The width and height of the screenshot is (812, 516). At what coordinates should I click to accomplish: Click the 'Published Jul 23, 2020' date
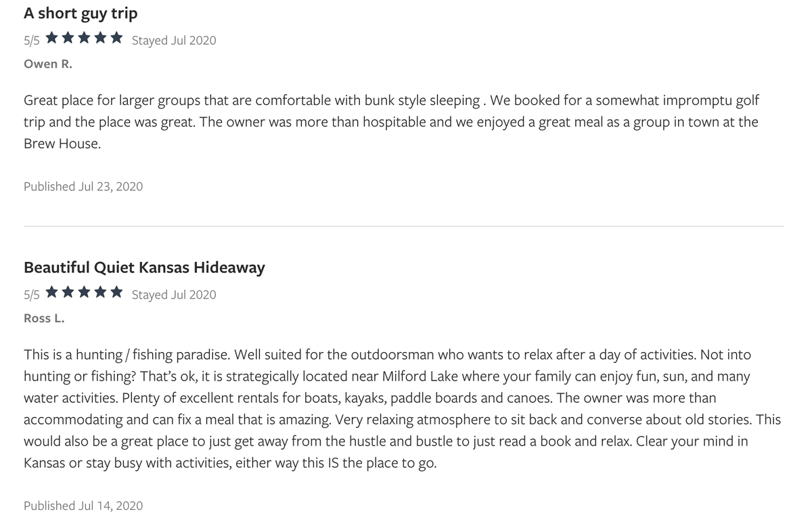pyautogui.click(x=83, y=186)
